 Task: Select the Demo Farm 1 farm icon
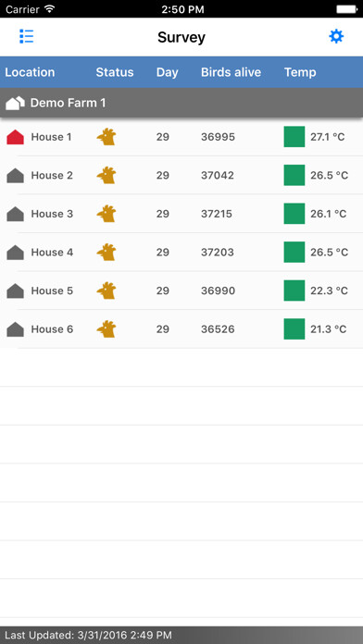coord(15,103)
